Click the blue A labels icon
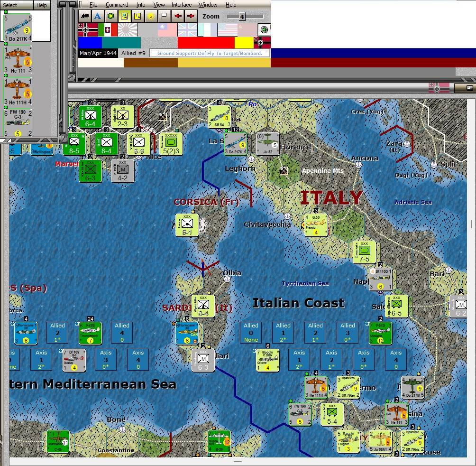Viewport: 476px width, 466px height. (x=97, y=16)
